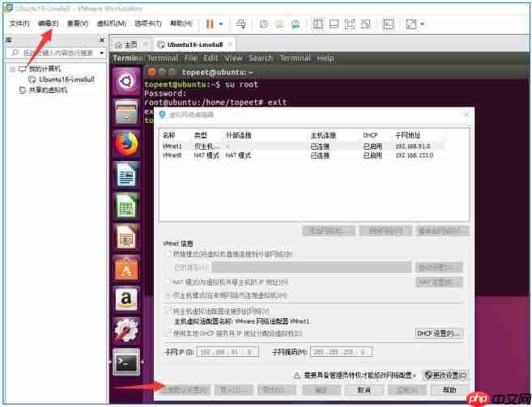Open Search menu in Ubuntu terminal bar
This screenshot has height=407, width=532.
coord(261,58)
